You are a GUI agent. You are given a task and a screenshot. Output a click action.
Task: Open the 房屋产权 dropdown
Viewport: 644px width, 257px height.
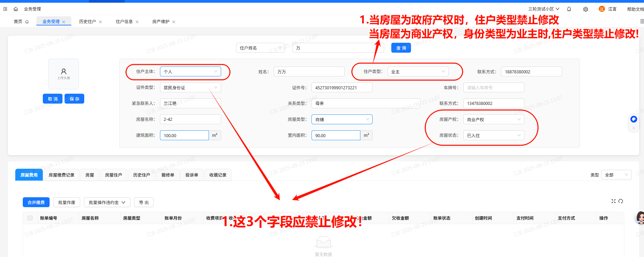pyautogui.click(x=493, y=120)
